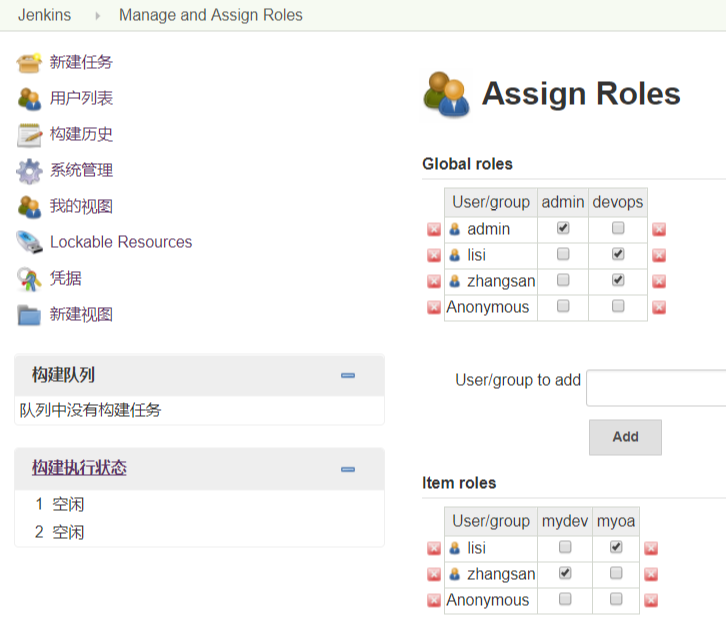Screen dimensions: 726x623
Task: Uncheck devops role for lisi
Action: coord(618,254)
